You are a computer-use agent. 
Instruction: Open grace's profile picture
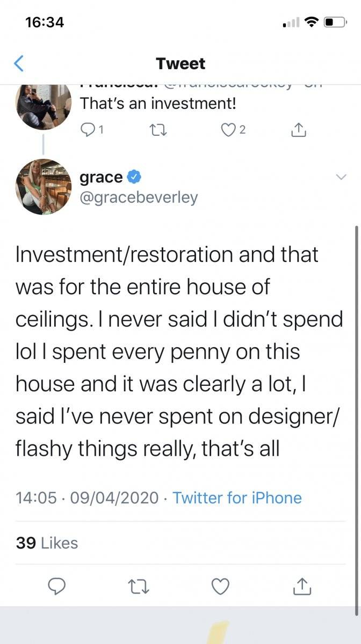click(x=44, y=186)
